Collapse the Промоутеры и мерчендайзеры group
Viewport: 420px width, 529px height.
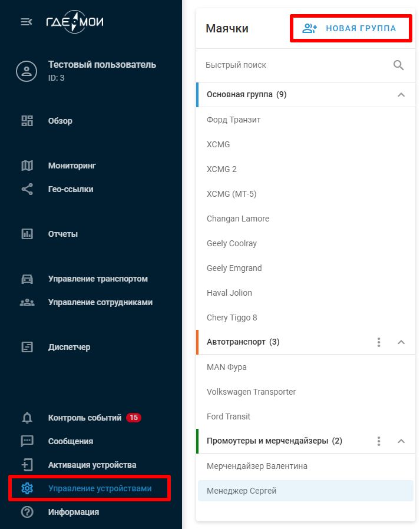pos(401,441)
